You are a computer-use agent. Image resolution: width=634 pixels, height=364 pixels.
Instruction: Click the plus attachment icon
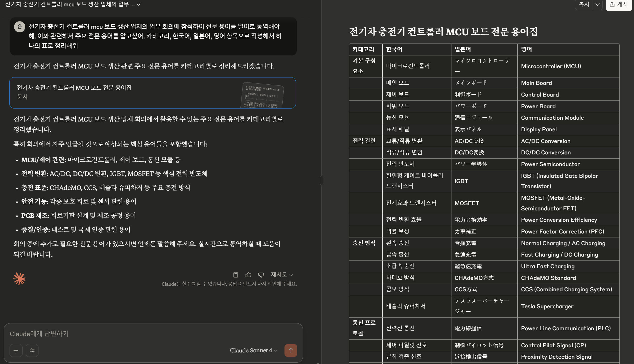(16, 350)
